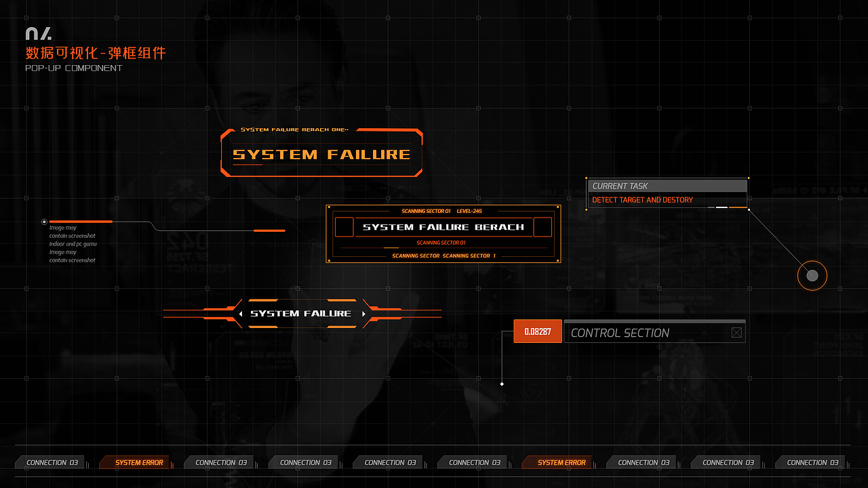Click white indicator bar under DETECT TARGET AND DESTORY
Viewport: 868px width, 488px height.
pos(722,207)
